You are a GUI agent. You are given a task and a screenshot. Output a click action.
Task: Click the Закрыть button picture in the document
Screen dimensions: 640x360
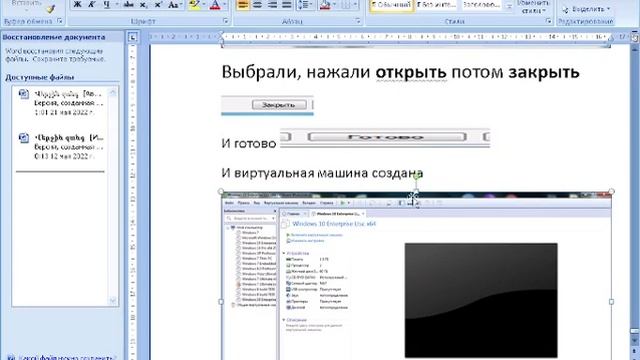(x=279, y=105)
